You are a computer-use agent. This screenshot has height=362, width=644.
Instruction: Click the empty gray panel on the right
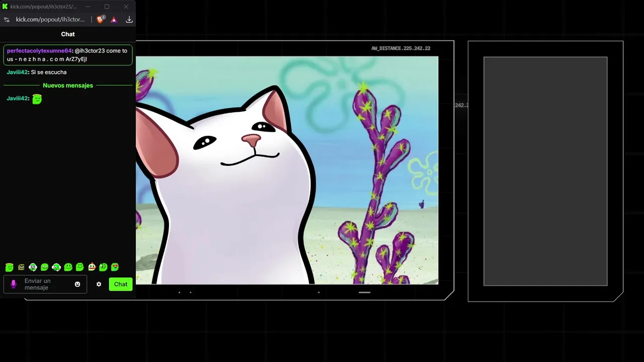[545, 171]
